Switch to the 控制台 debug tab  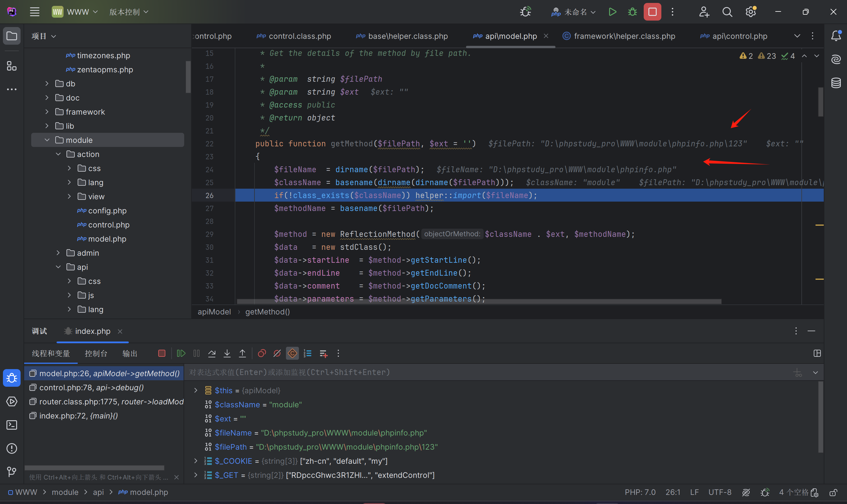tap(96, 354)
